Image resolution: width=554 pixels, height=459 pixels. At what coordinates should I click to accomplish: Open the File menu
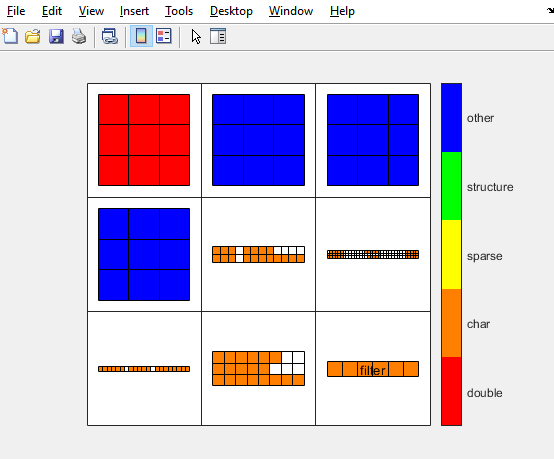coord(16,11)
